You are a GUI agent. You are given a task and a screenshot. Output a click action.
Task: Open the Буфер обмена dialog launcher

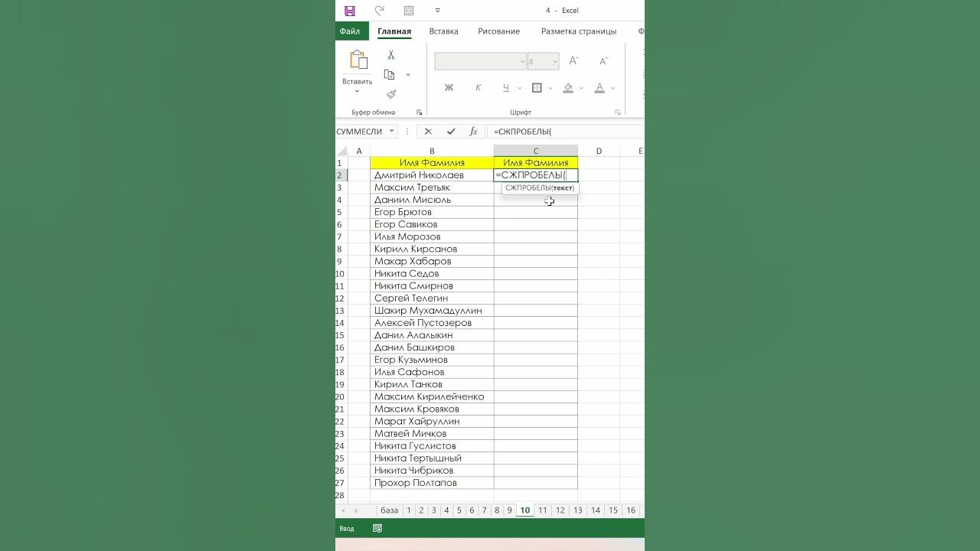419,112
